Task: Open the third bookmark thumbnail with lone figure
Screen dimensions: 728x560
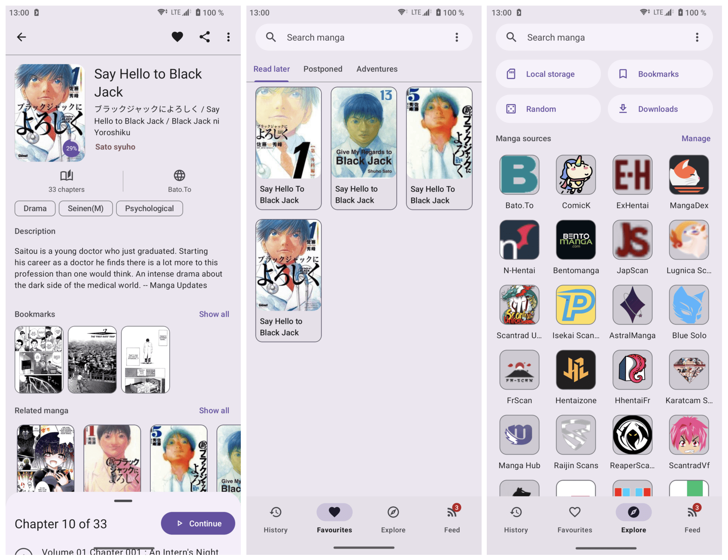Action: pos(146,360)
